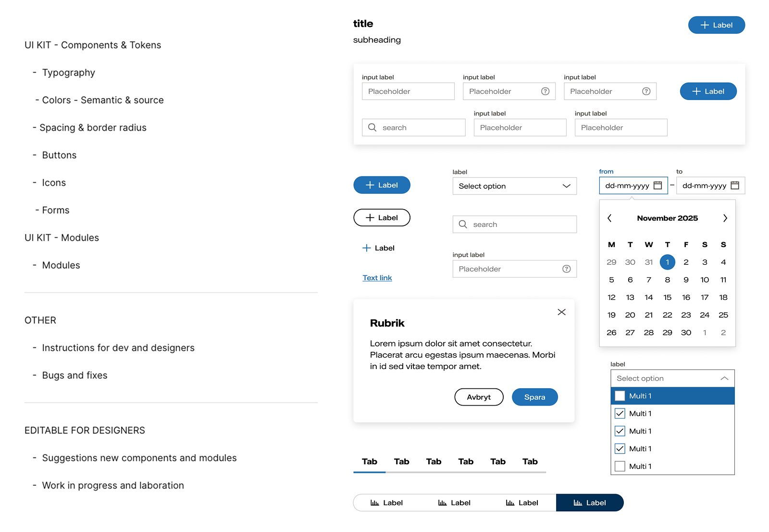Select the active underlined Tab
The width and height of the screenshot is (769, 532).
click(x=369, y=462)
